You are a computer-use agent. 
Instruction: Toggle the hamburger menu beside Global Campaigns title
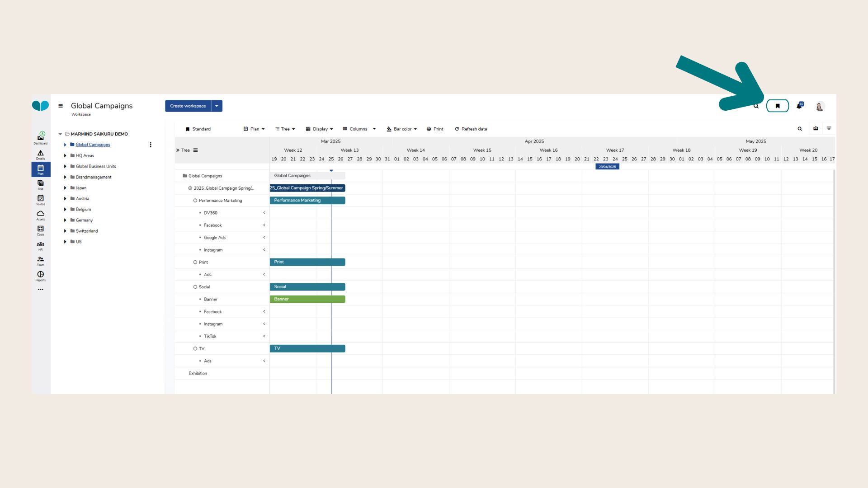pos(61,106)
